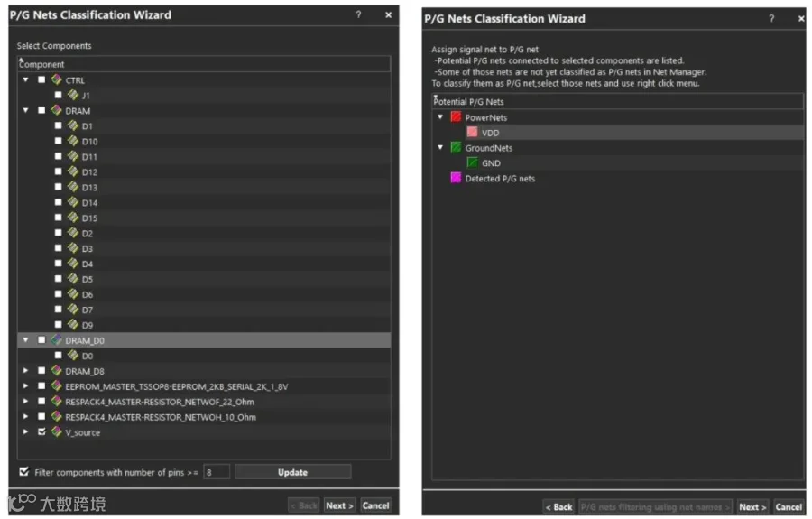Check the D1 component checkbox
The image size is (812, 519).
[58, 125]
